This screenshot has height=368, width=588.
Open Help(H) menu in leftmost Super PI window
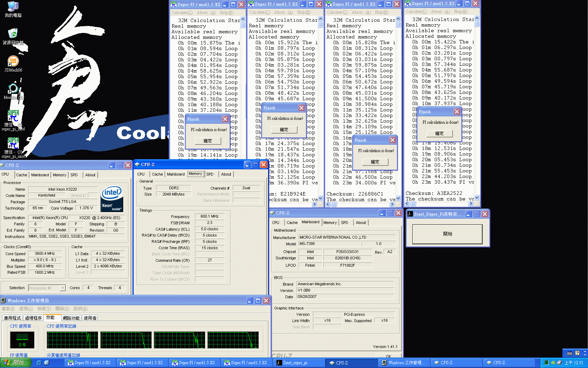click(x=226, y=13)
